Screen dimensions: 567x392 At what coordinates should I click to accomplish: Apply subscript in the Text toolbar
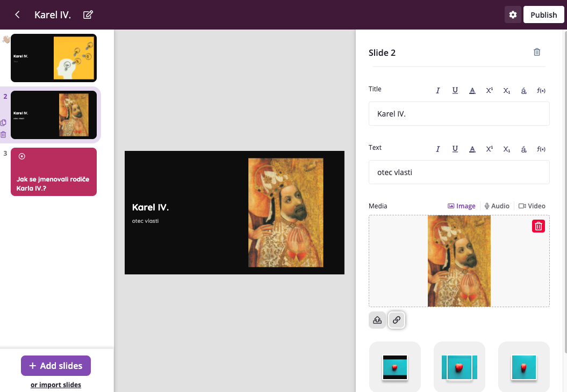click(x=507, y=149)
